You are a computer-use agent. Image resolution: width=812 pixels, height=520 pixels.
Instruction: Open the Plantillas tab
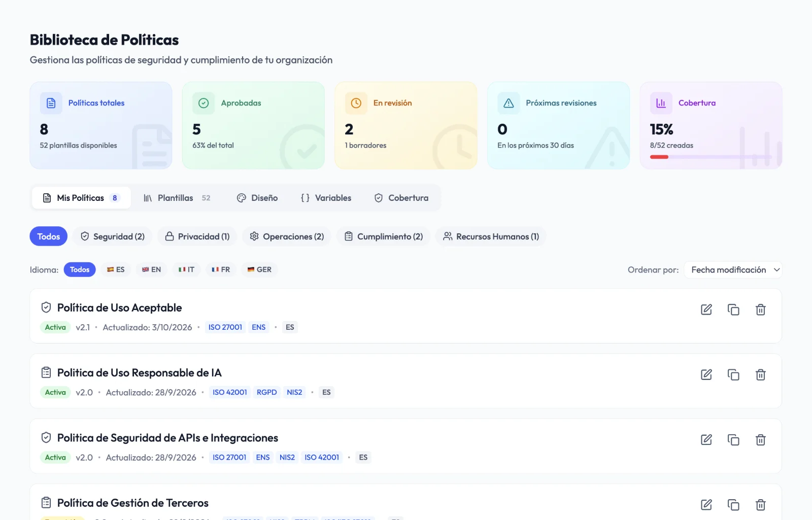click(x=177, y=198)
